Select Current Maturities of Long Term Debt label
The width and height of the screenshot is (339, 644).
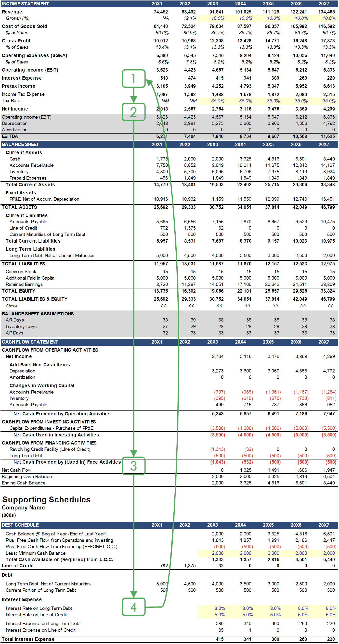click(x=47, y=234)
